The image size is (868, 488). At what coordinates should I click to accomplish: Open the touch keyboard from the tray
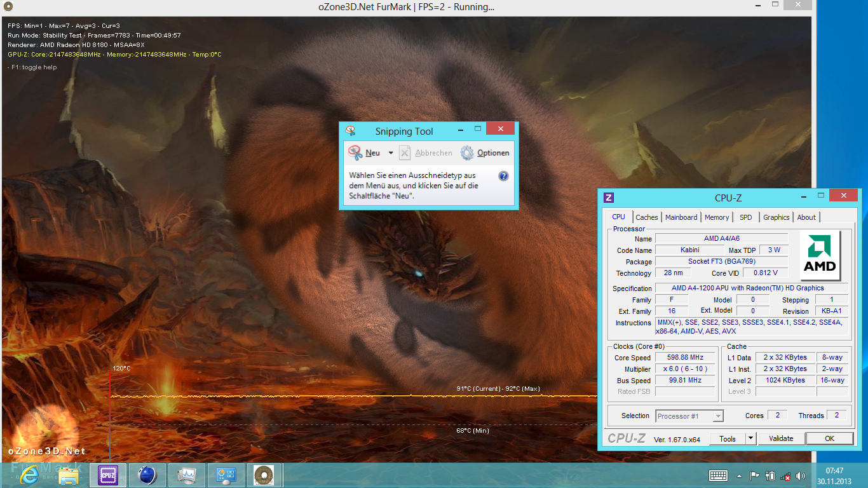[x=718, y=475]
